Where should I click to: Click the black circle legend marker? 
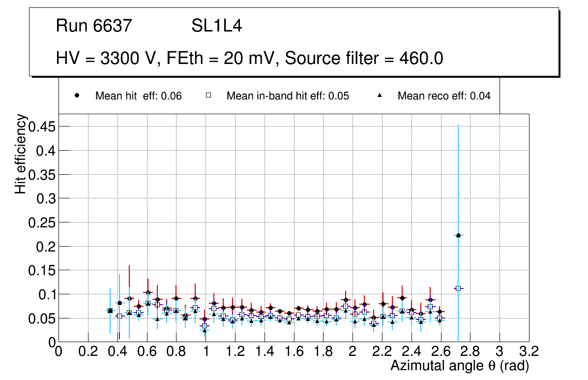tap(77, 95)
